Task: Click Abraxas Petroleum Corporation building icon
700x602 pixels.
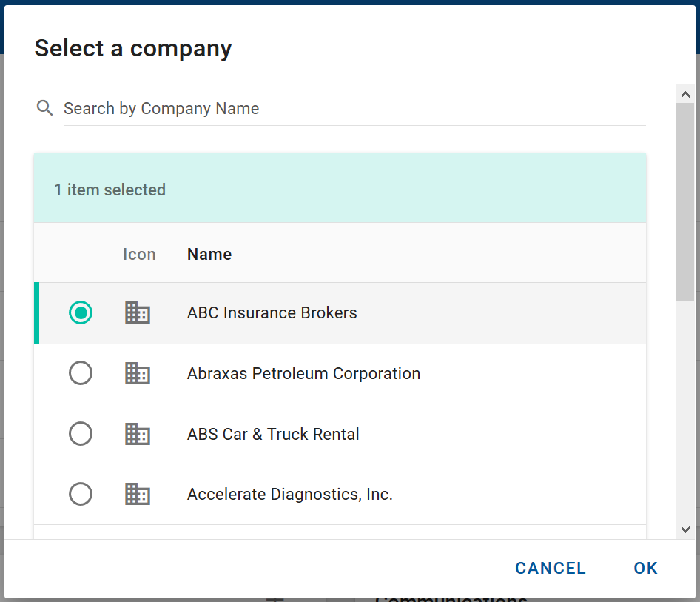Action: [x=138, y=374]
